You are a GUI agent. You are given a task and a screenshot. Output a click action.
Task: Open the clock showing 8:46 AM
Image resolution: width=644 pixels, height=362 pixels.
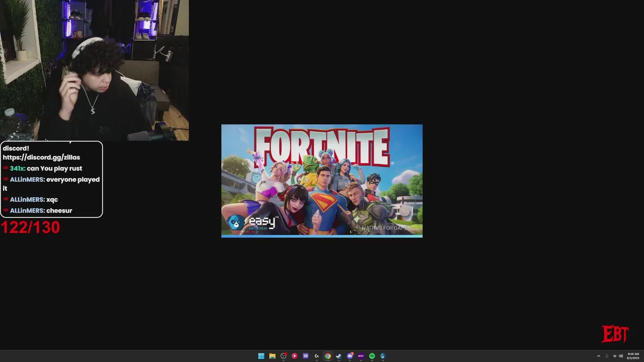click(633, 356)
